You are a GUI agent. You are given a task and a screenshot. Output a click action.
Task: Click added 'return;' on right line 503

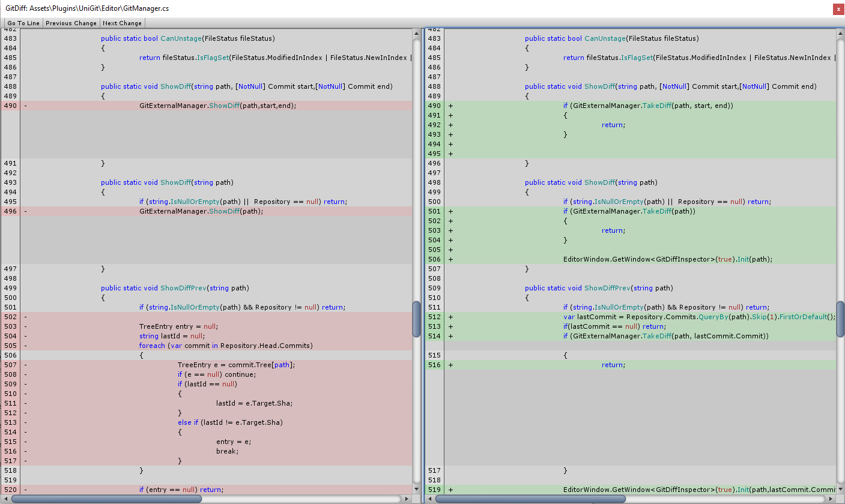(613, 230)
